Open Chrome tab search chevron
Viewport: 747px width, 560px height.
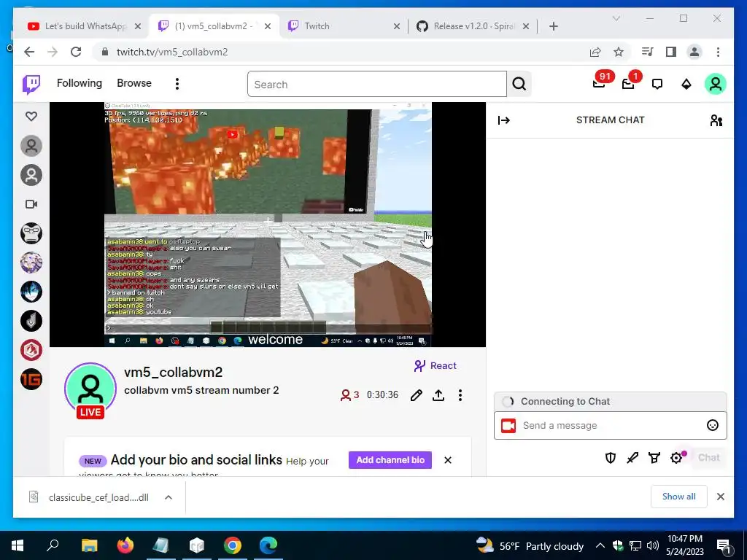(616, 18)
